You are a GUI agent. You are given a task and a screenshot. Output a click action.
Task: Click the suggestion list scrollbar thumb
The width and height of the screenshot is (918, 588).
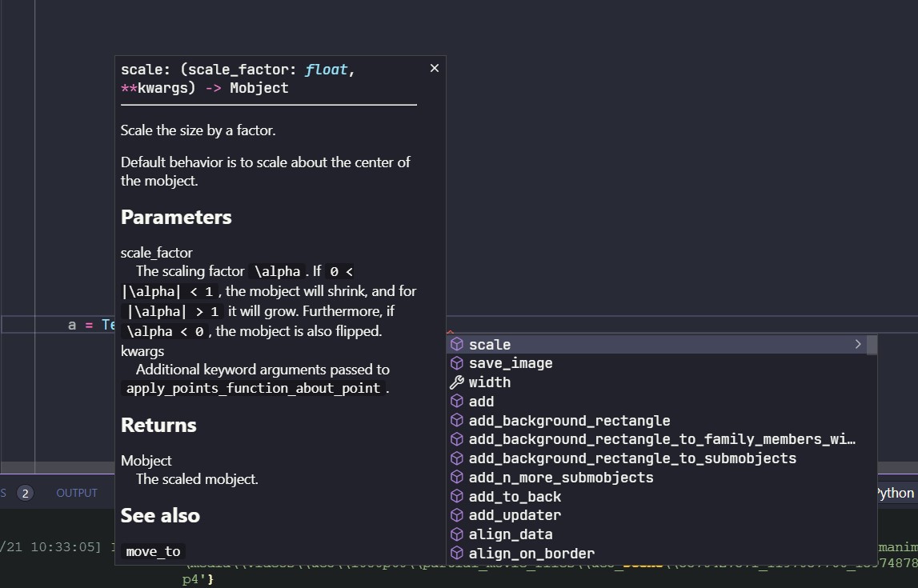pyautogui.click(x=872, y=345)
